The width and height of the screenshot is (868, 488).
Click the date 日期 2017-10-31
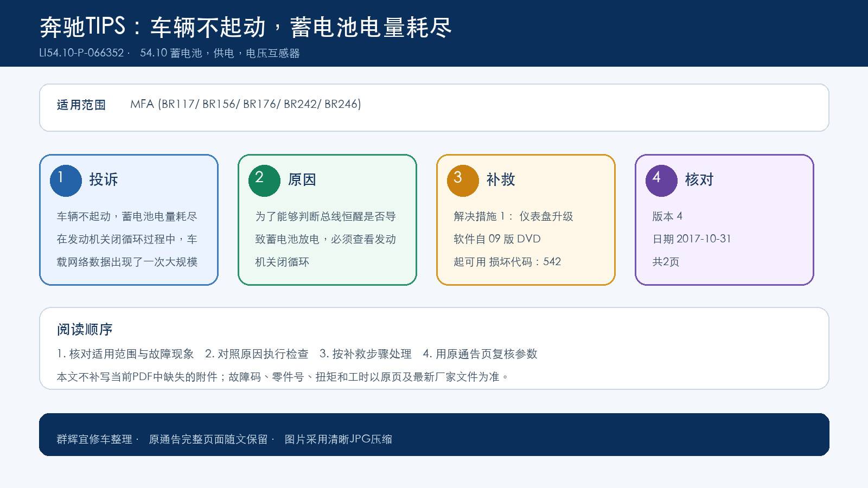[x=692, y=239]
